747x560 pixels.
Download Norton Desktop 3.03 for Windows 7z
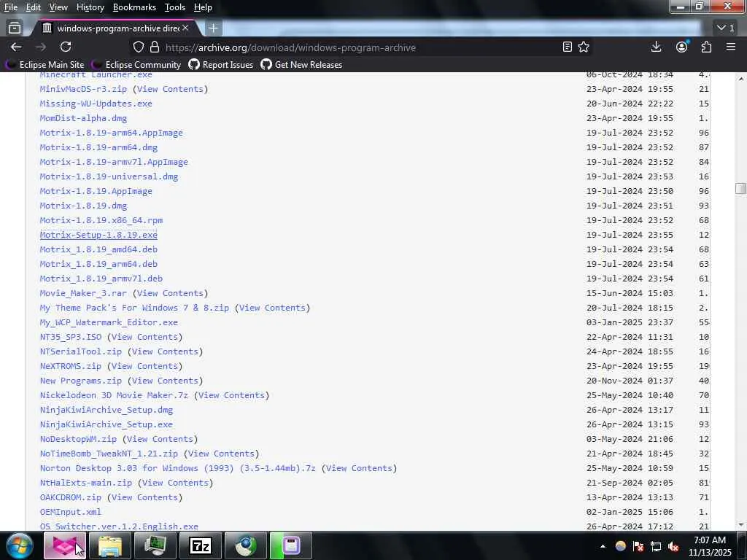(x=178, y=468)
